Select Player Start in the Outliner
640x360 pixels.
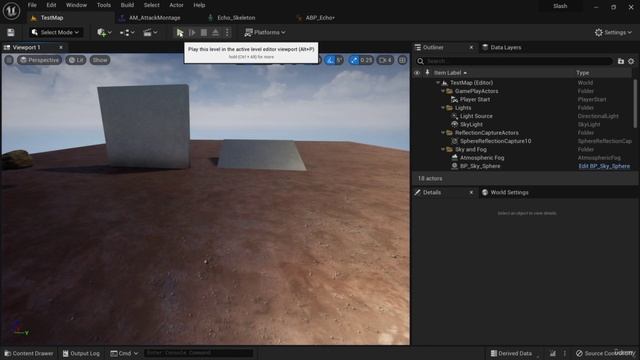click(475, 100)
